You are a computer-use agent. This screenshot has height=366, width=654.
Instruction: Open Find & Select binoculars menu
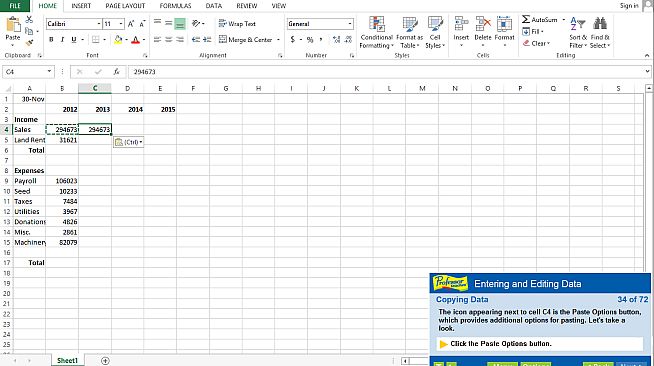(600, 33)
